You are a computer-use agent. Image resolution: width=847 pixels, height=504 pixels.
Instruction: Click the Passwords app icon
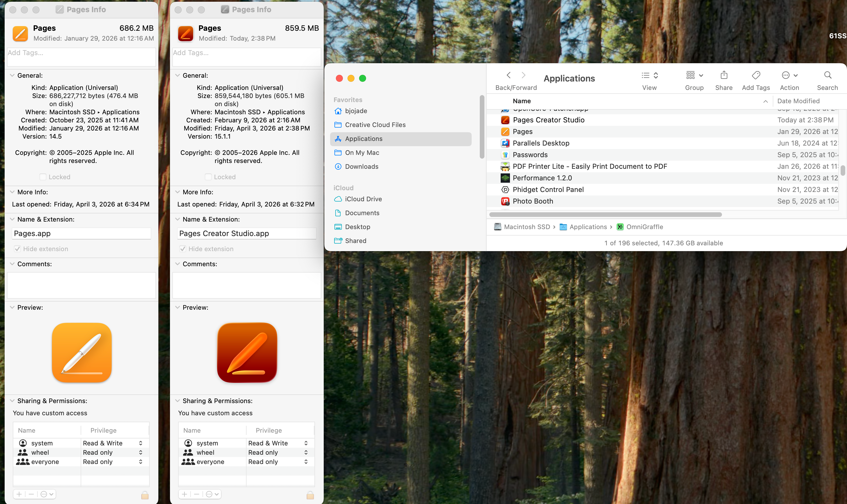(x=505, y=155)
